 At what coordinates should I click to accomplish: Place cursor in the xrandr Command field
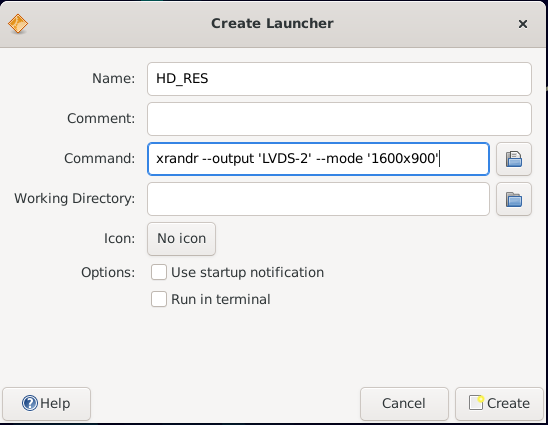[318, 159]
